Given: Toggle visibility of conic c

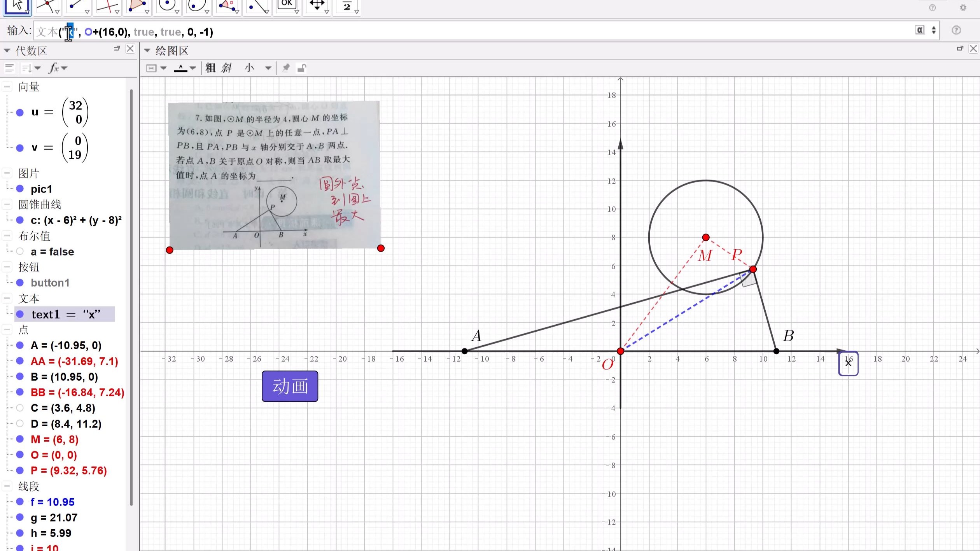Looking at the screenshot, I should 20,220.
